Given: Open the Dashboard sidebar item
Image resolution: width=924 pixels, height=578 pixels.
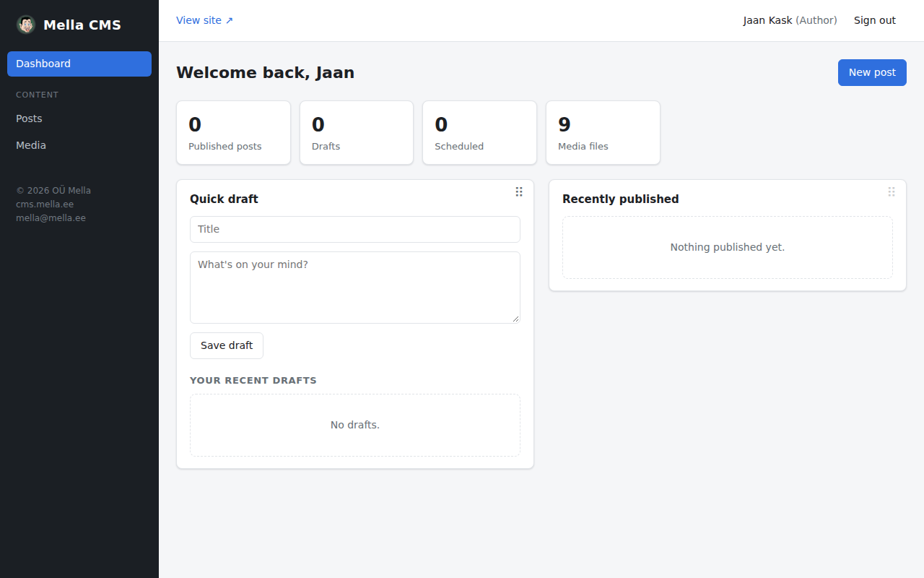Looking at the screenshot, I should click(79, 64).
